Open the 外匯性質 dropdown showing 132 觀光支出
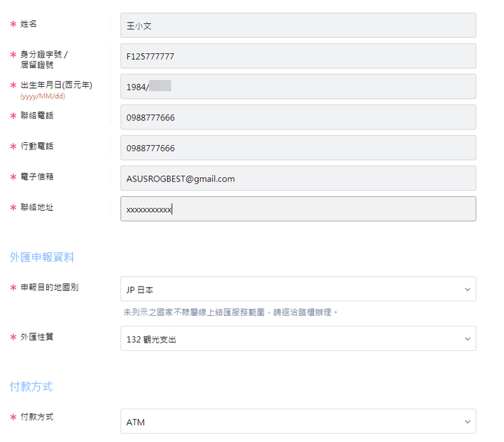This screenshot has height=442, width=504. pos(298,338)
